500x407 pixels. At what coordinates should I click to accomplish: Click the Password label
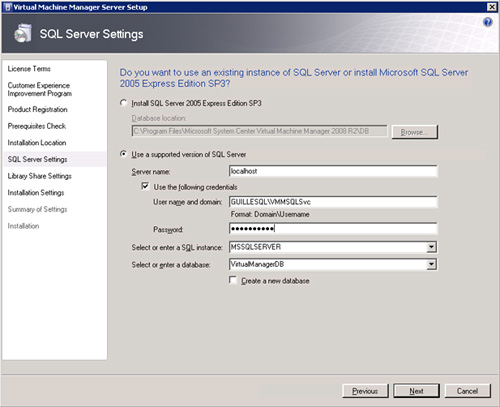pos(168,230)
